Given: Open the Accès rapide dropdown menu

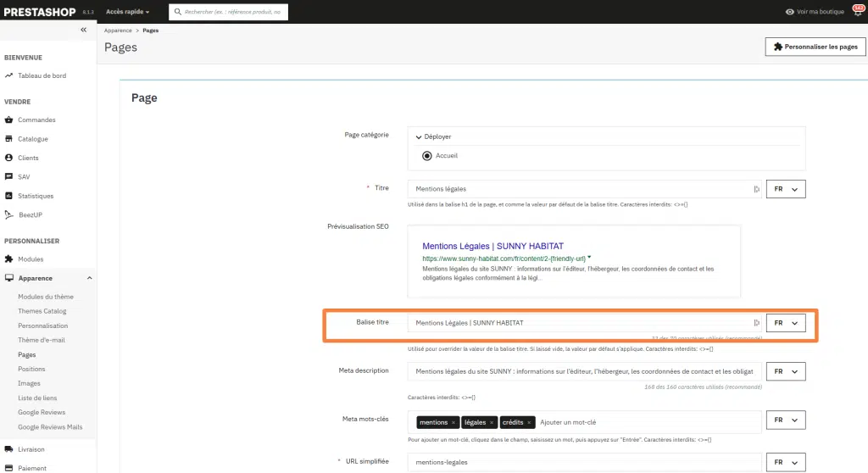Looking at the screenshot, I should pyautogui.click(x=128, y=12).
